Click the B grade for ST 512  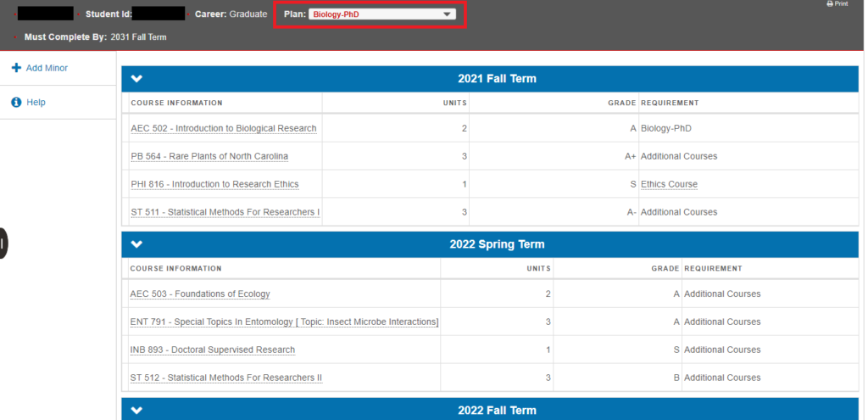676,378
